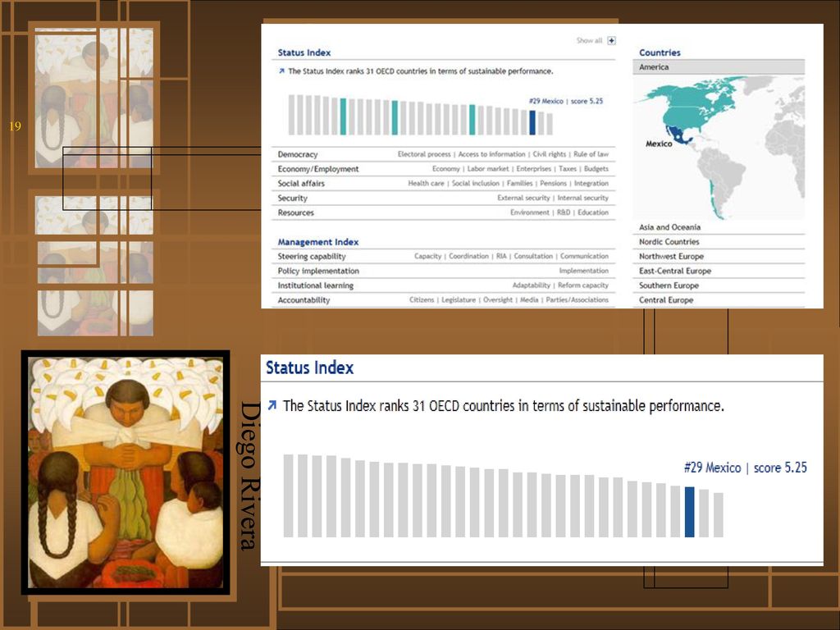This screenshot has width=840, height=630.
Task: Click the 'Show all' label text
Action: [x=589, y=41]
